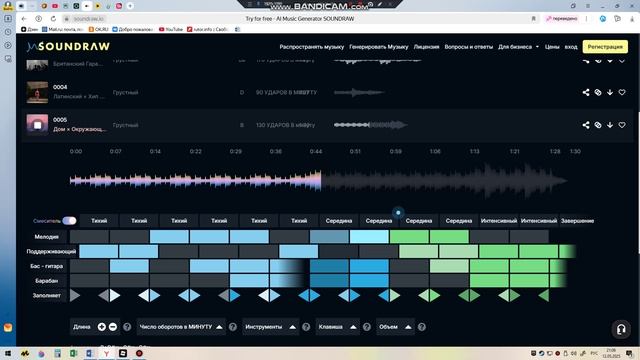The image size is (640, 360).
Task: Open the first Интенсивный section selector
Action: pos(499,221)
